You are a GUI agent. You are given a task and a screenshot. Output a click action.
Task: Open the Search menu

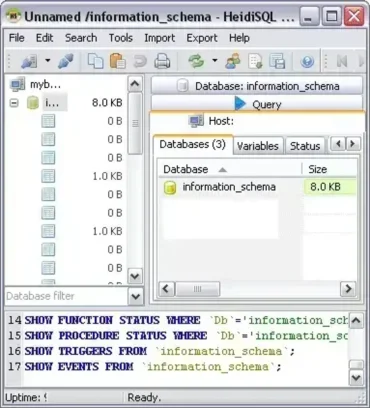point(81,38)
